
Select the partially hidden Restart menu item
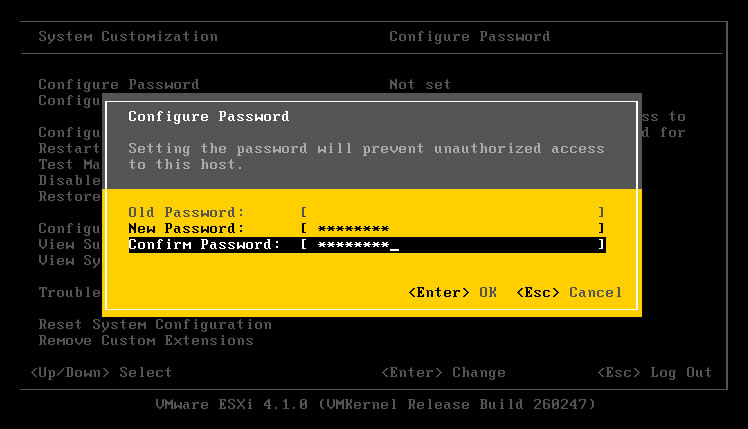click(70, 148)
